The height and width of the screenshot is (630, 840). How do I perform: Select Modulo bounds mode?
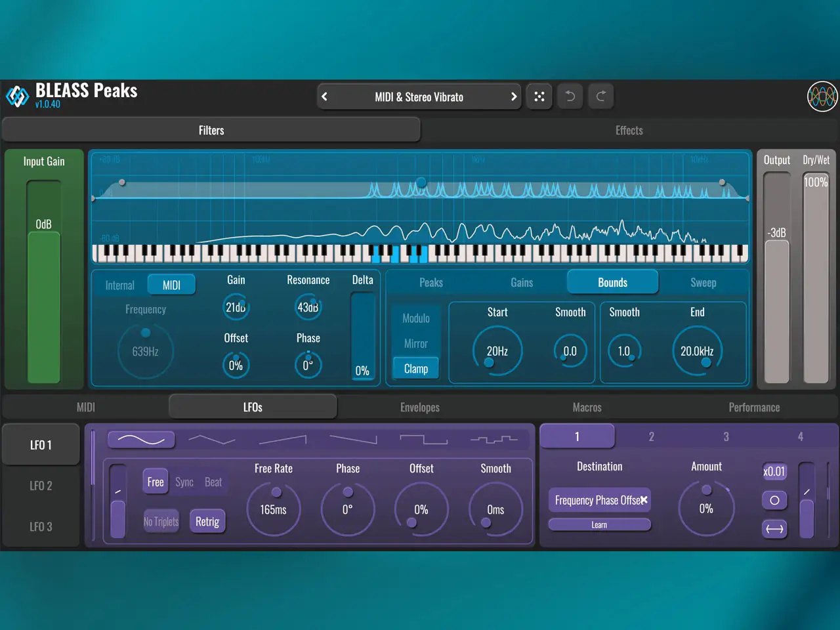tap(416, 318)
